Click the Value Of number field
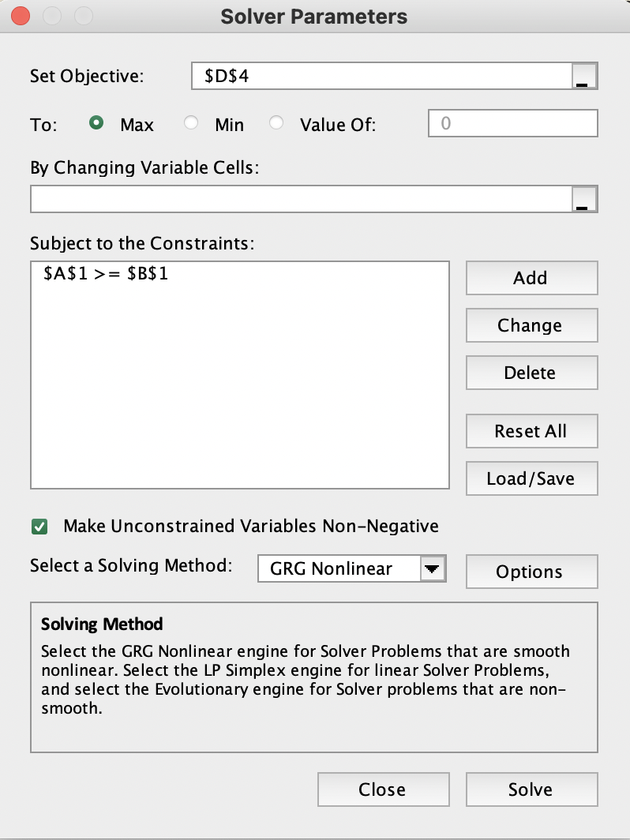630x840 pixels. (x=513, y=124)
